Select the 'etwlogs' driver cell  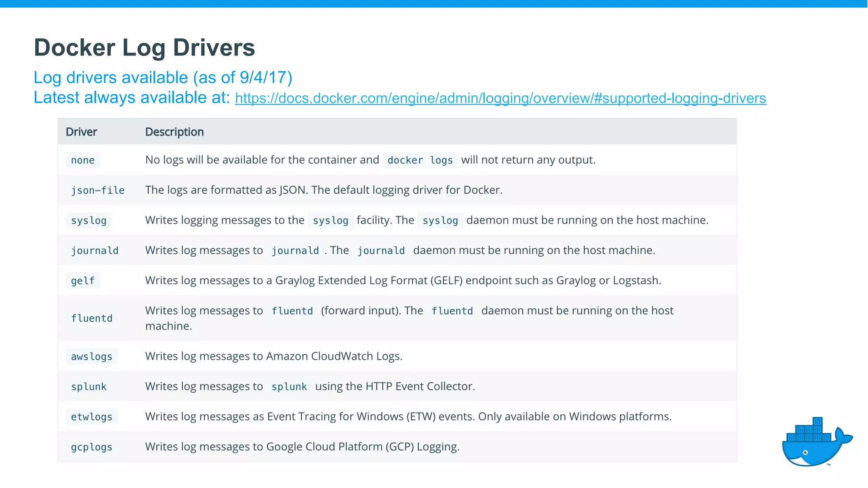[92, 416]
